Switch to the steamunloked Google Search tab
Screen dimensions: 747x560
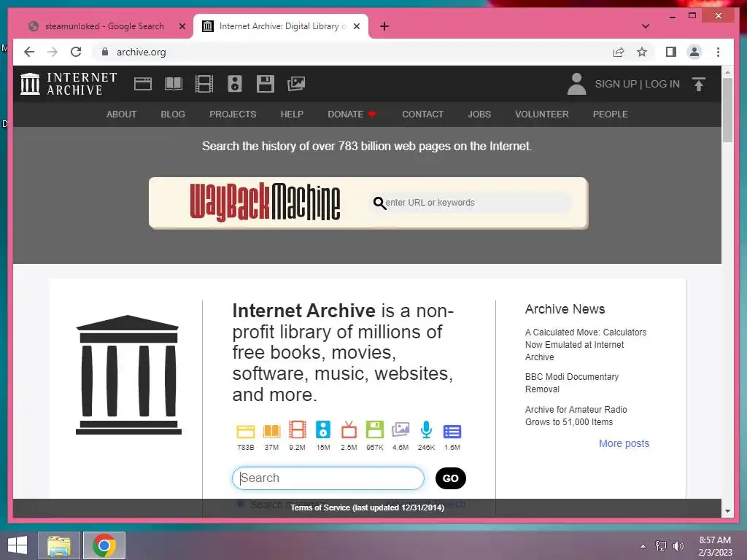click(104, 26)
